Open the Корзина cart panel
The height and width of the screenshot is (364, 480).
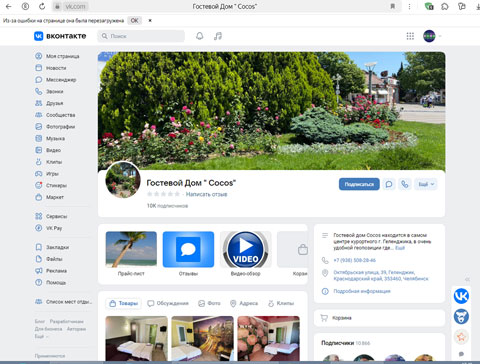pos(379,318)
